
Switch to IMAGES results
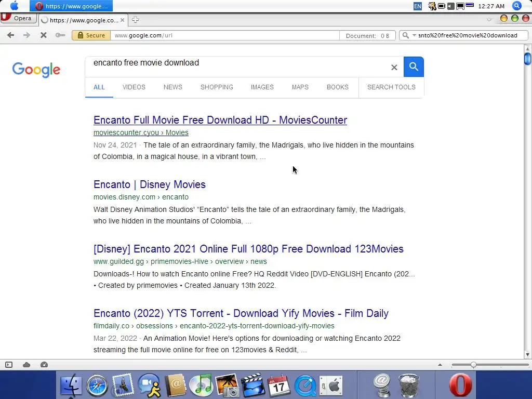click(x=262, y=87)
